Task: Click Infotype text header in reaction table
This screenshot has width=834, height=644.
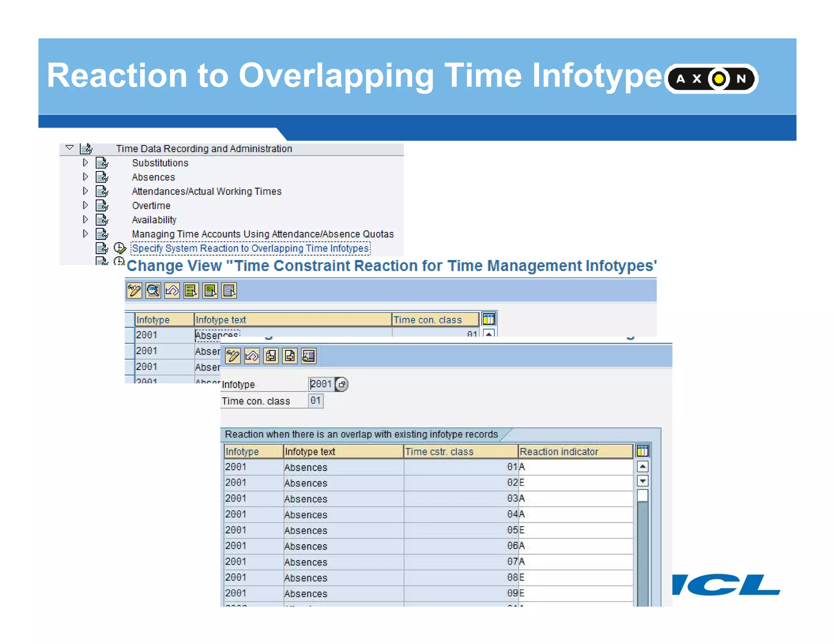Action: [x=343, y=451]
